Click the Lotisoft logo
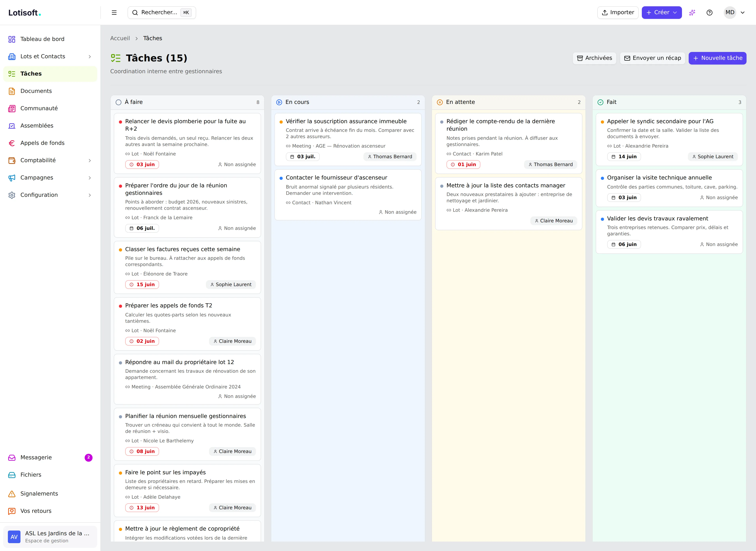The image size is (756, 551). pos(25,13)
